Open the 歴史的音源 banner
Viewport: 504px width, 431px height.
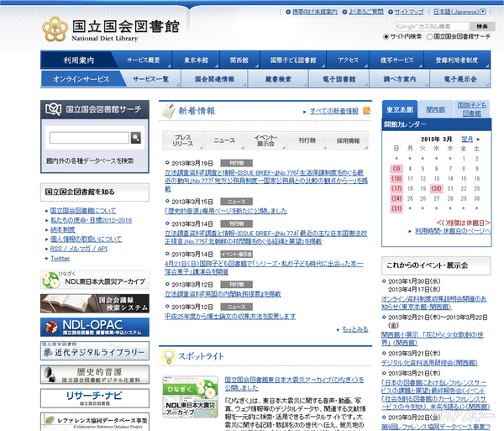(95, 375)
